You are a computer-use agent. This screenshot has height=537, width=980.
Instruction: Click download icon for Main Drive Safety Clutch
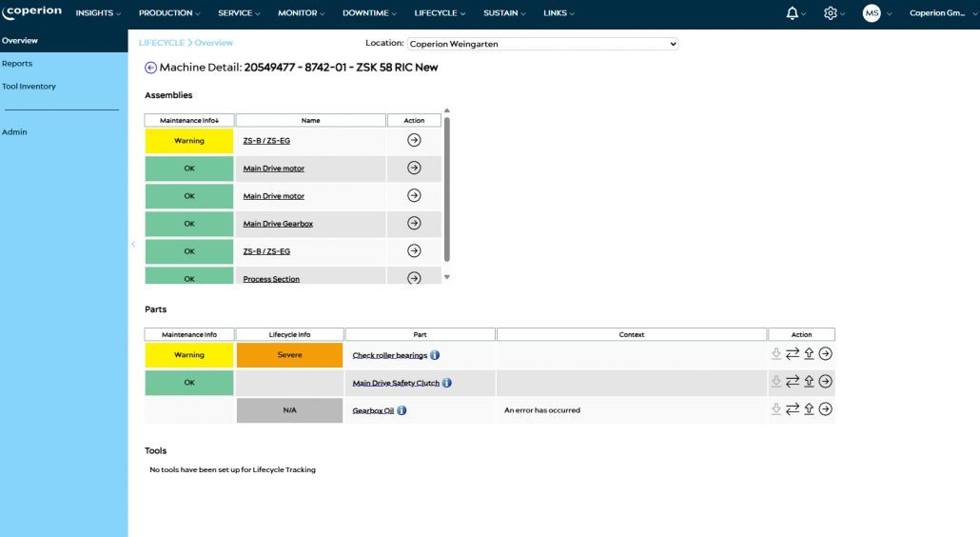point(775,382)
